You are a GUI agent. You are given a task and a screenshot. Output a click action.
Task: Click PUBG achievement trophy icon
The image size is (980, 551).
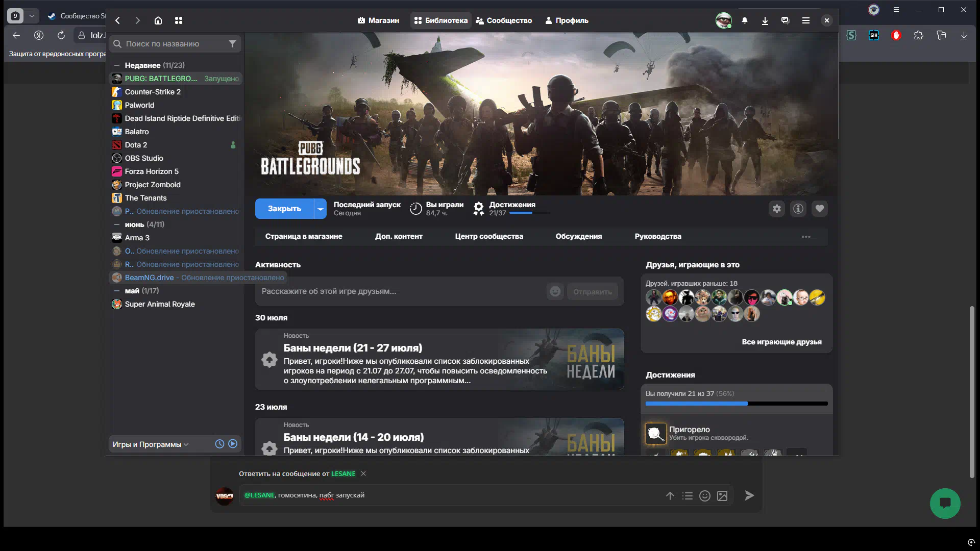(478, 209)
